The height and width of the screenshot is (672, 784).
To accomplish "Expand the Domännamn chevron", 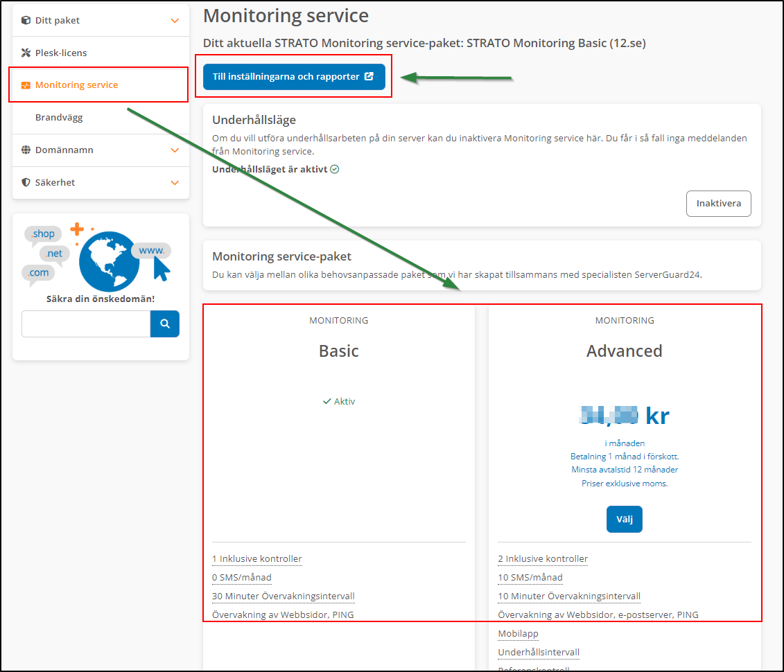I will 175,150.
